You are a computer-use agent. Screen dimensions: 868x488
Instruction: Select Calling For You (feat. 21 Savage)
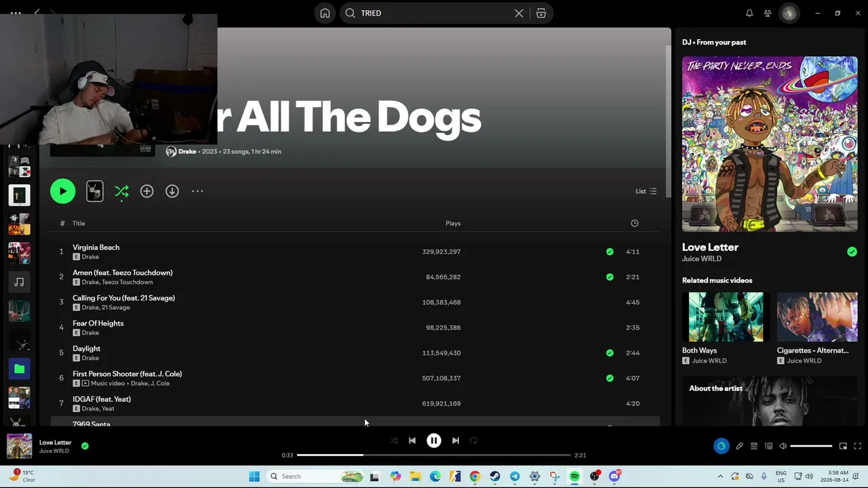click(355, 302)
